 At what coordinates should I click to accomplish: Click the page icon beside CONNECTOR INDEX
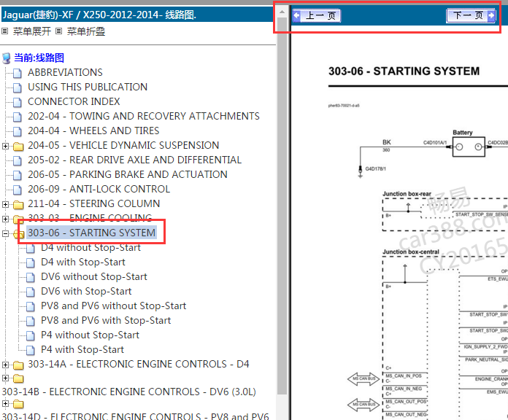(18, 102)
